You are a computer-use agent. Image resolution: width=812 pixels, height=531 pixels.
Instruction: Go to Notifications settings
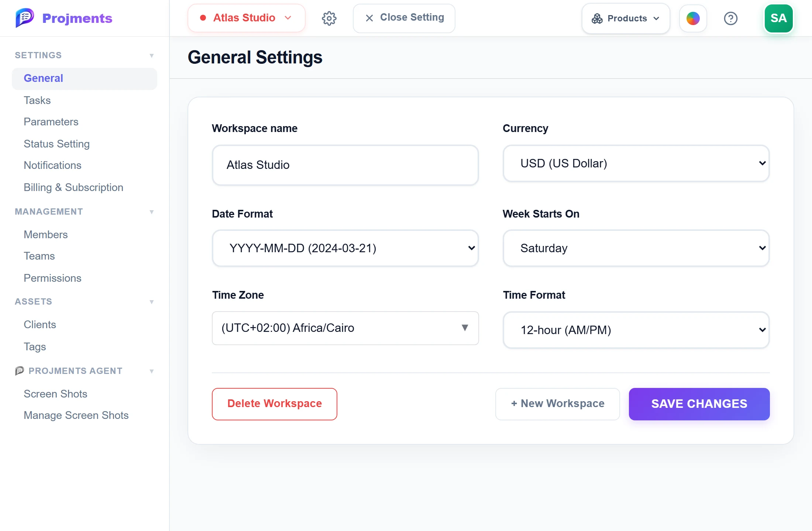tap(52, 165)
